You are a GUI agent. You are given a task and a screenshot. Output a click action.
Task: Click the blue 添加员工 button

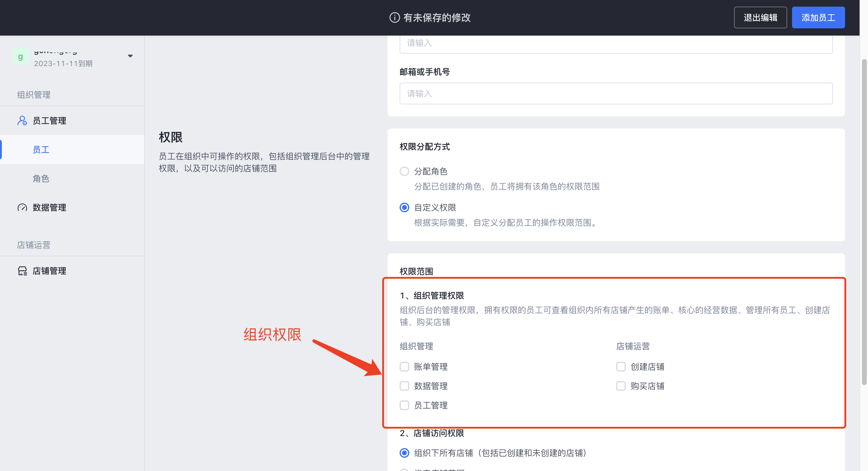(x=818, y=17)
